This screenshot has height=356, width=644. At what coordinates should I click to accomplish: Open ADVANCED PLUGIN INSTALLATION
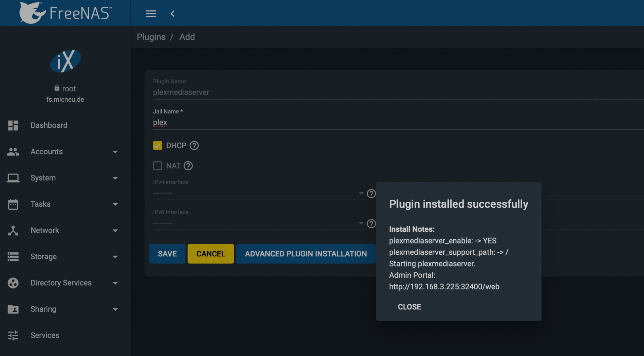point(306,254)
